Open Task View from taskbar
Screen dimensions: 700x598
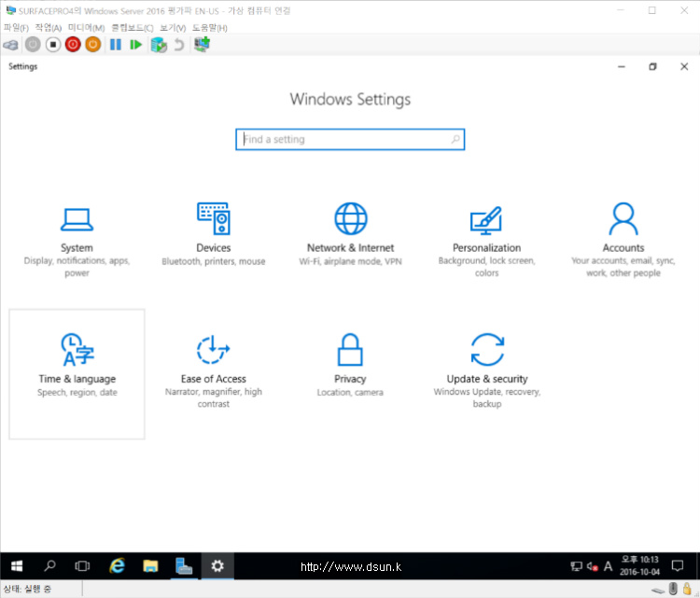tap(82, 566)
